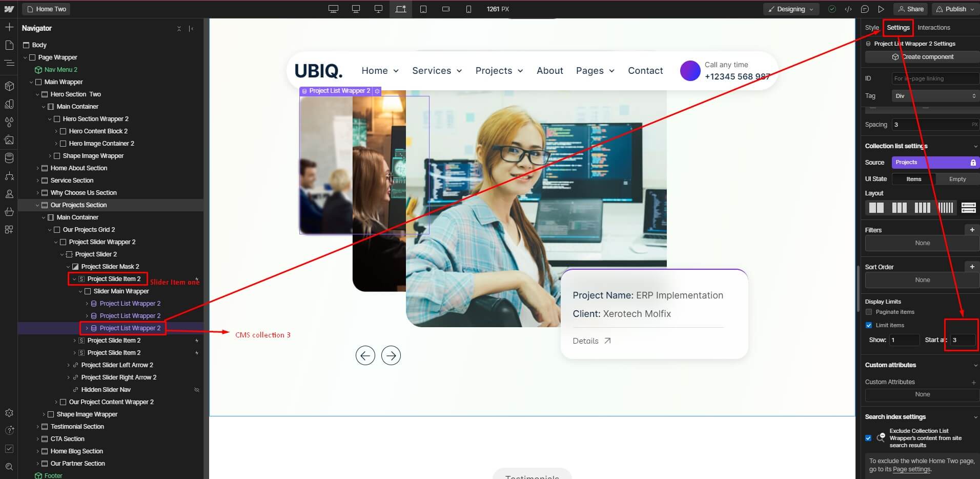This screenshot has height=479, width=980.
Task: Open the Home Two page tab
Action: (46, 9)
